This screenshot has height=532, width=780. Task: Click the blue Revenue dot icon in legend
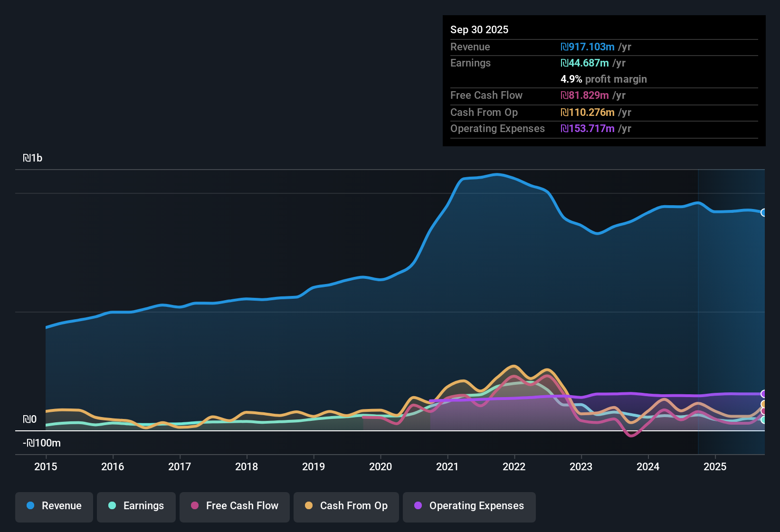(x=30, y=506)
